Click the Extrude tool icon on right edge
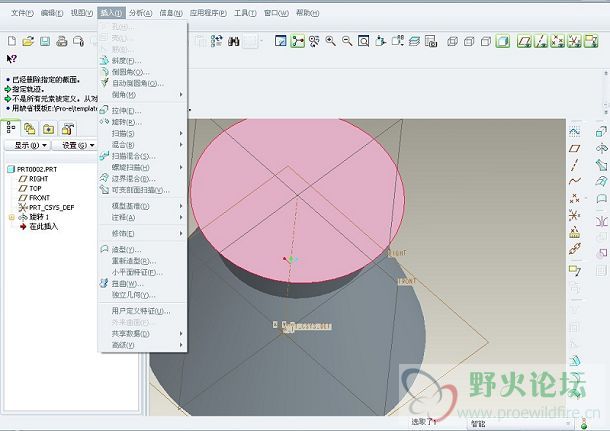Viewport: 610px width, 431px height. [601, 131]
